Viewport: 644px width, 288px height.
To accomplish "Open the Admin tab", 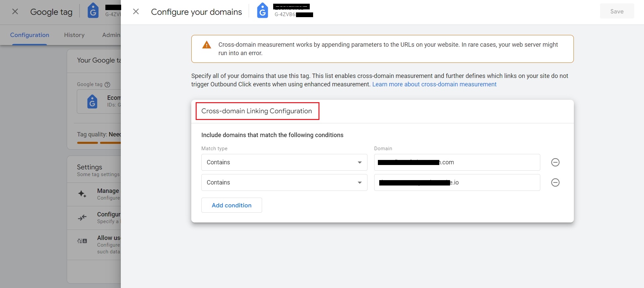I will point(111,35).
